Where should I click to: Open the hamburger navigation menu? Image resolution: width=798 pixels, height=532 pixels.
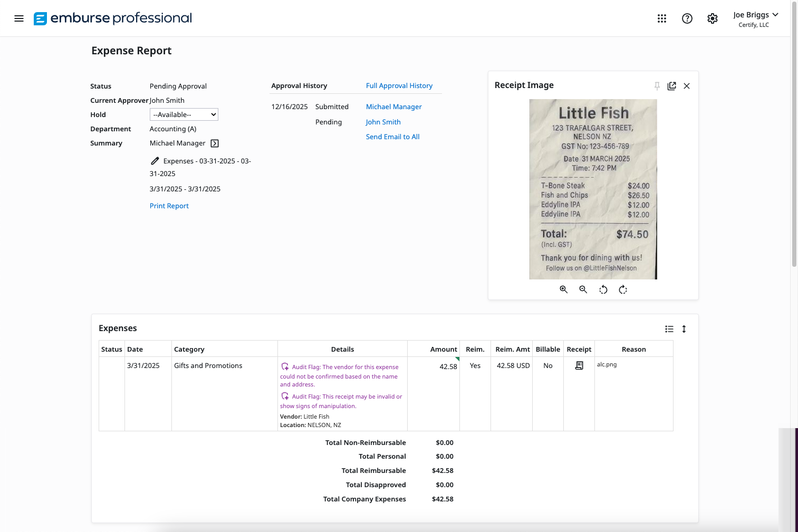(19, 18)
